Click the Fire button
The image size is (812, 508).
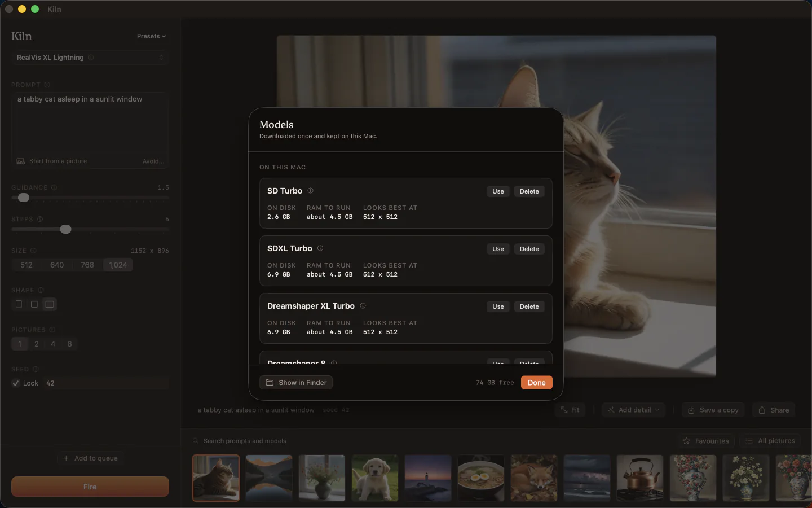tap(90, 487)
